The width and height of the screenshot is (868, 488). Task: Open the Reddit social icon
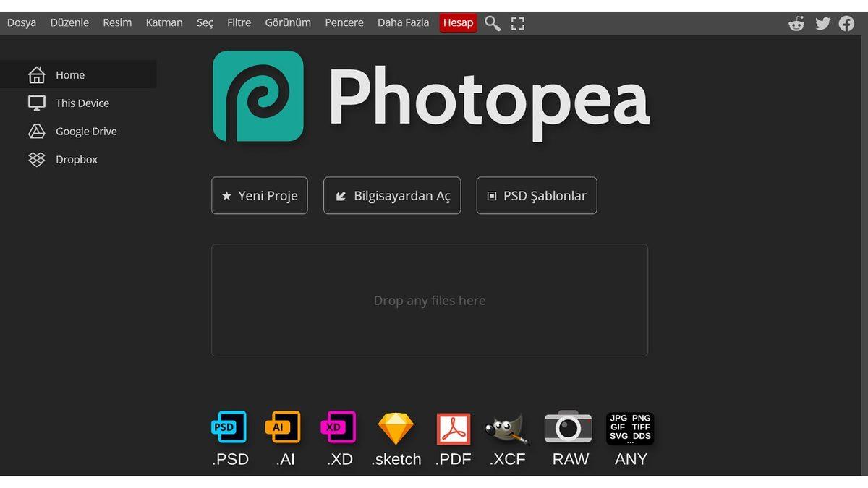(796, 23)
